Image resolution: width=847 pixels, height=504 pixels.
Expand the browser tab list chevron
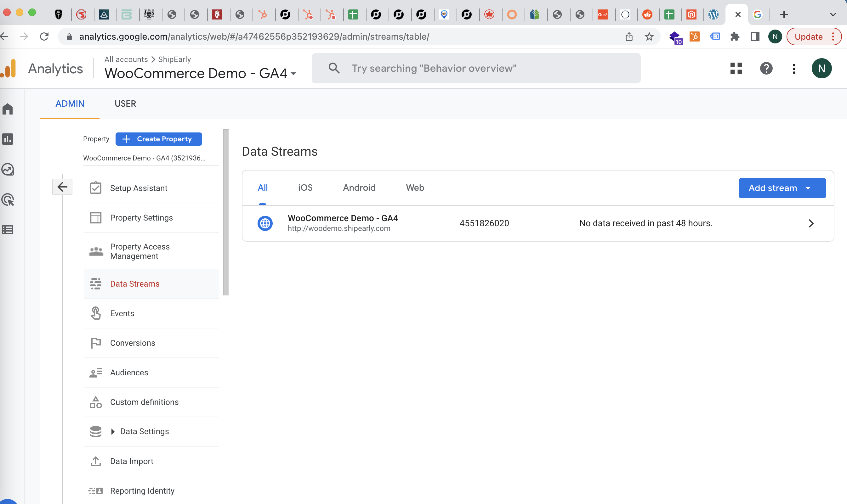tap(833, 14)
